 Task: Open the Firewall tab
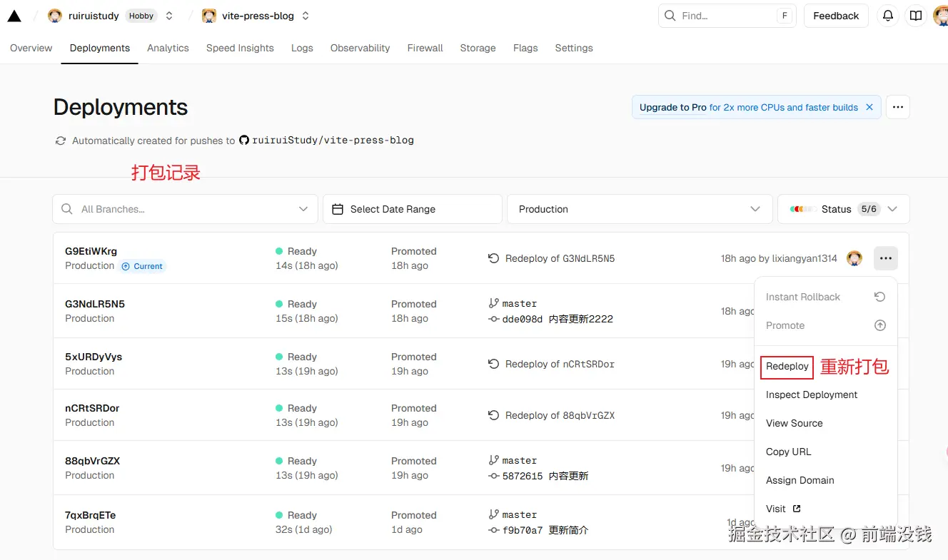[425, 48]
